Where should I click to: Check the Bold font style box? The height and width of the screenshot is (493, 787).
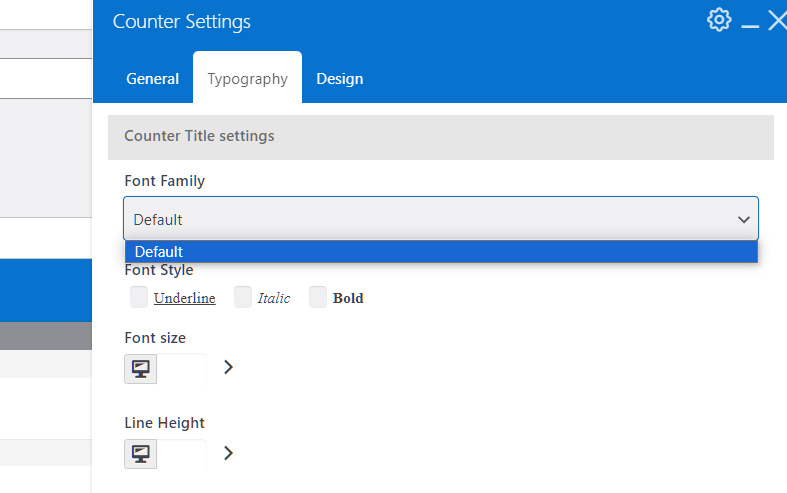coord(318,297)
